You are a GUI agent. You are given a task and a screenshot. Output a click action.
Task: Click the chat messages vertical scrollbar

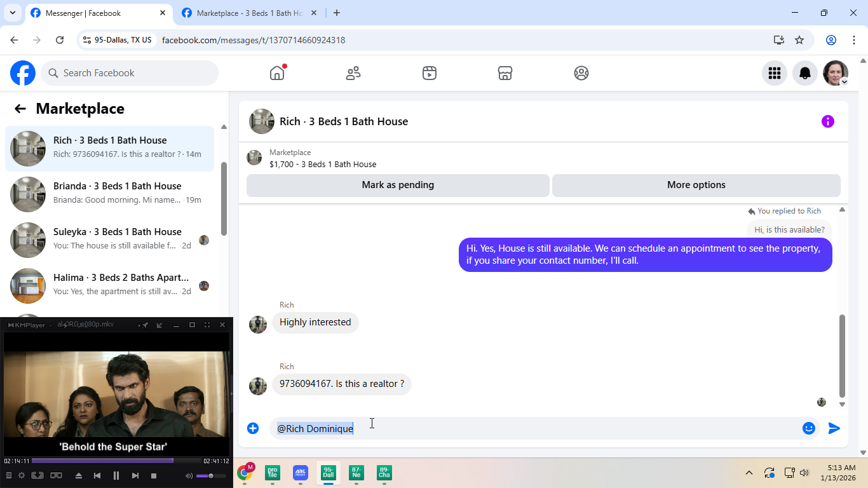[x=842, y=356]
